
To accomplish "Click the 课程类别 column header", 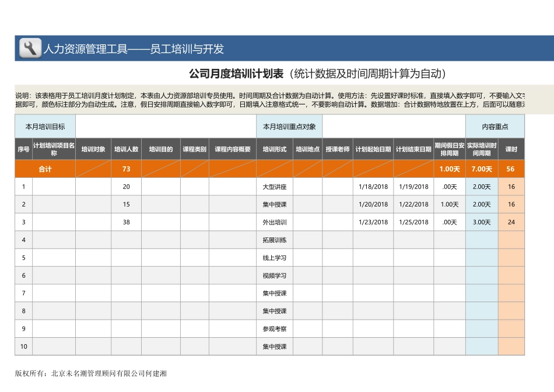I will (195, 149).
